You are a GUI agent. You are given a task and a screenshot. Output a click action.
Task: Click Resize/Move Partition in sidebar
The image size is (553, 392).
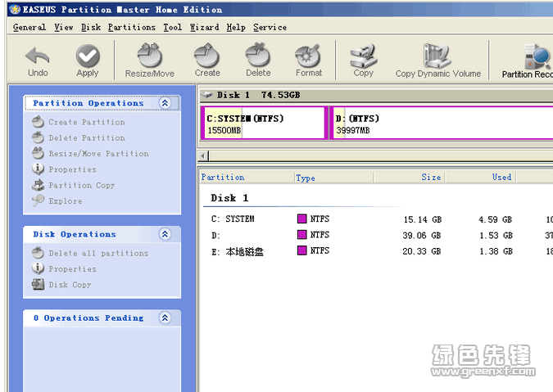pyautogui.click(x=99, y=154)
